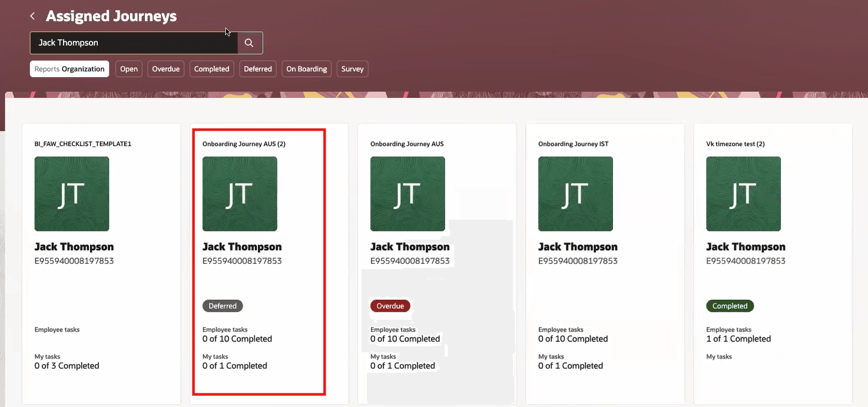This screenshot has width=868, height=407.
Task: Click employee ID on Vk timezone test card
Action: point(746,260)
